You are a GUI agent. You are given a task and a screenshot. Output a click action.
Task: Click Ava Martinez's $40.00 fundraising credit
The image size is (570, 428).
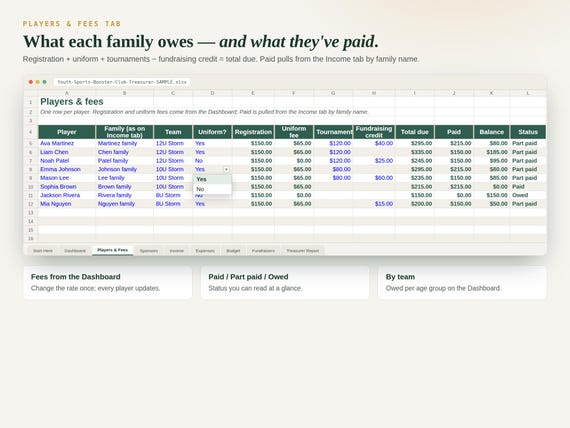click(374, 143)
